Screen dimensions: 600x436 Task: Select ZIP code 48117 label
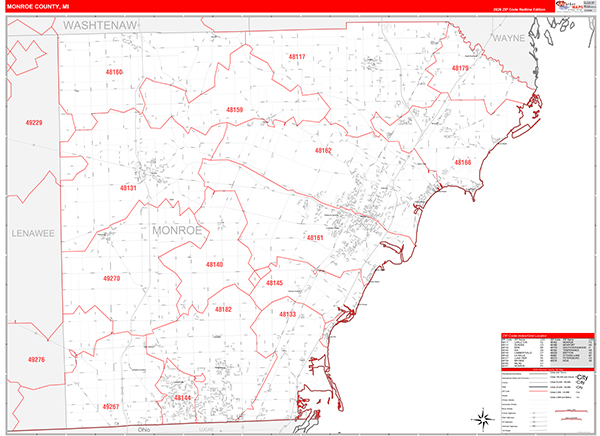pos(297,57)
